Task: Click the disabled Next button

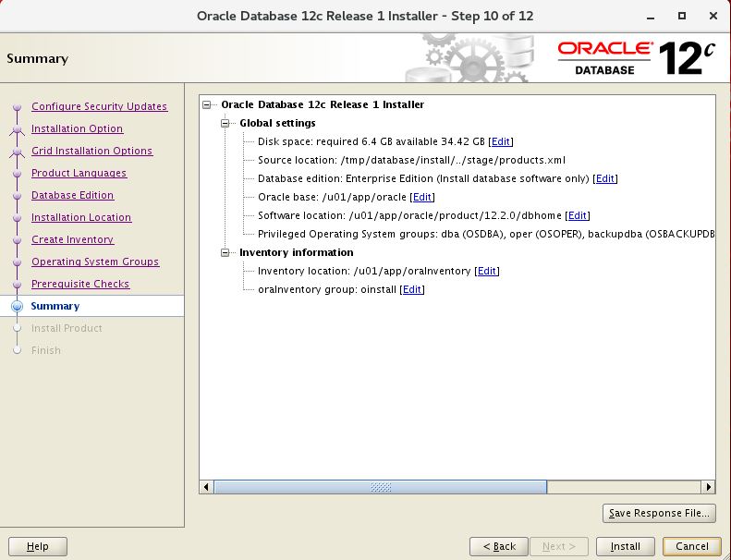Action: [x=559, y=546]
